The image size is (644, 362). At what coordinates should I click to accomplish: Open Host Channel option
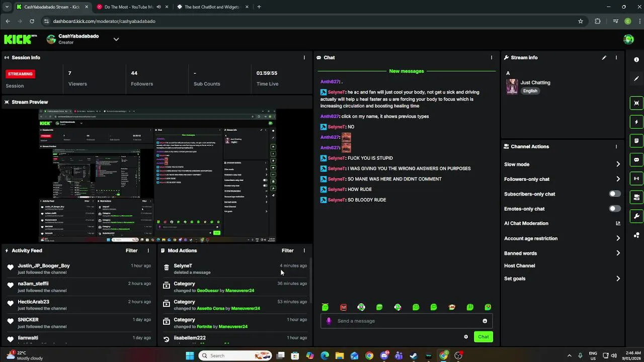pyautogui.click(x=520, y=266)
